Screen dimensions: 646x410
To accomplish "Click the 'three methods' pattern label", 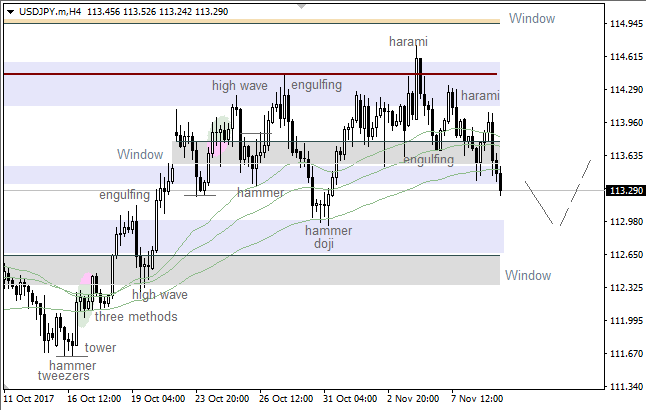I will click(136, 317).
